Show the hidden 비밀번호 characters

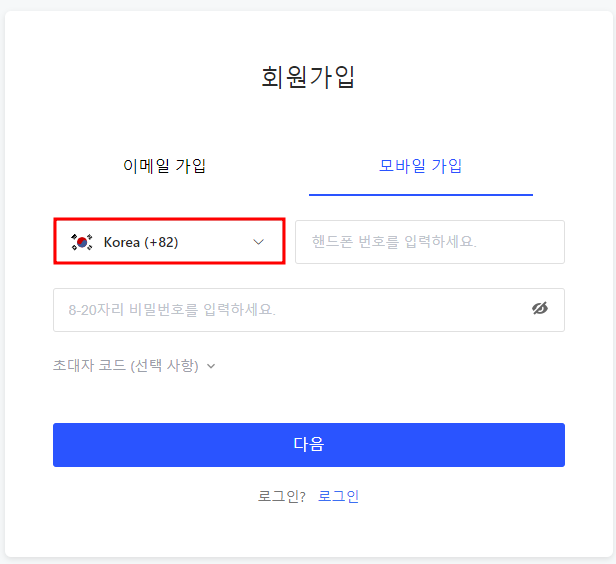click(x=540, y=309)
